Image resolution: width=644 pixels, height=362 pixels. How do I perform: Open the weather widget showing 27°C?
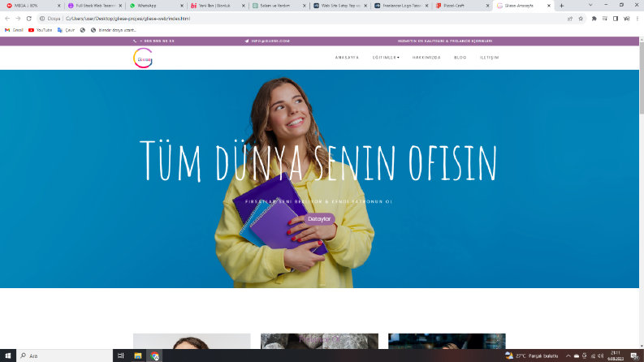coord(532,356)
